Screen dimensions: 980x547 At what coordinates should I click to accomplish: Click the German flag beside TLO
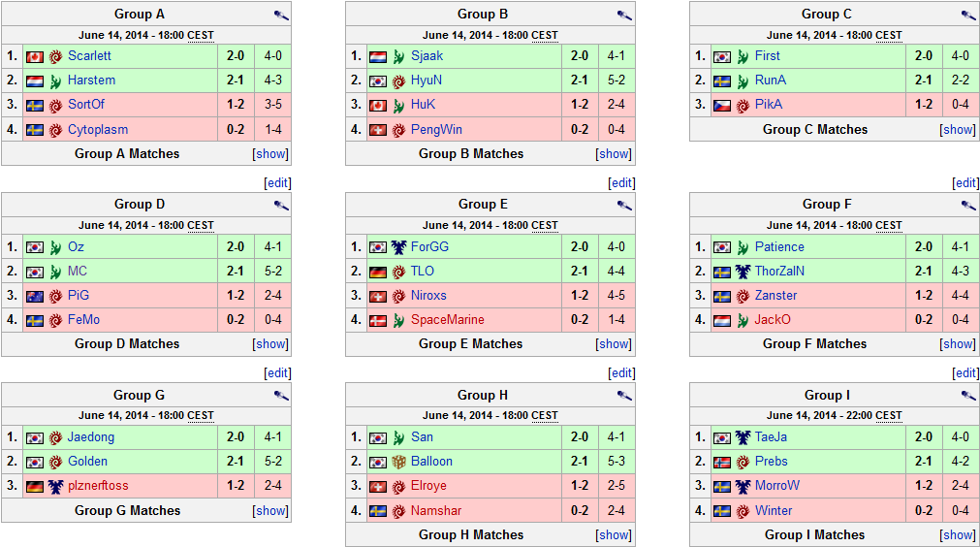pos(378,272)
